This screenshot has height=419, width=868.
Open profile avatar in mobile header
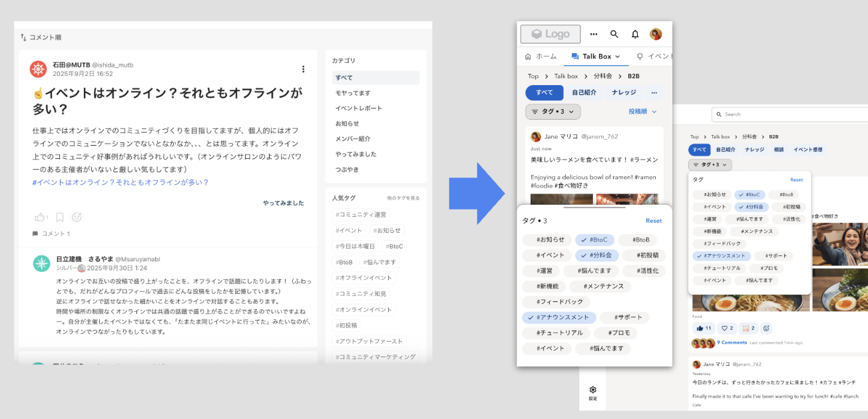656,34
